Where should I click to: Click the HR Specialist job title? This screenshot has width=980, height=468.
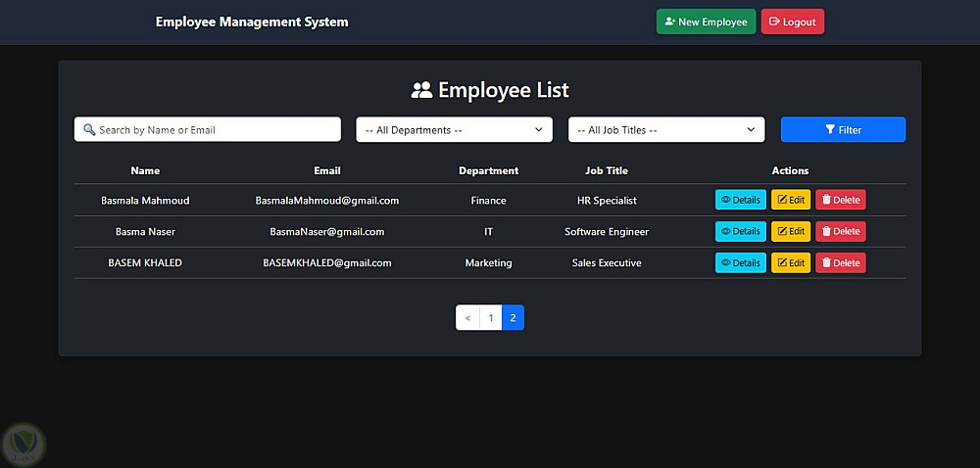pos(607,201)
